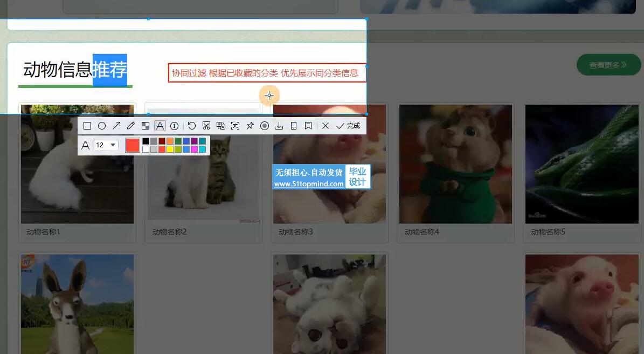Pick the dark gray color swatch
The width and height of the screenshot is (644, 354).
click(154, 141)
